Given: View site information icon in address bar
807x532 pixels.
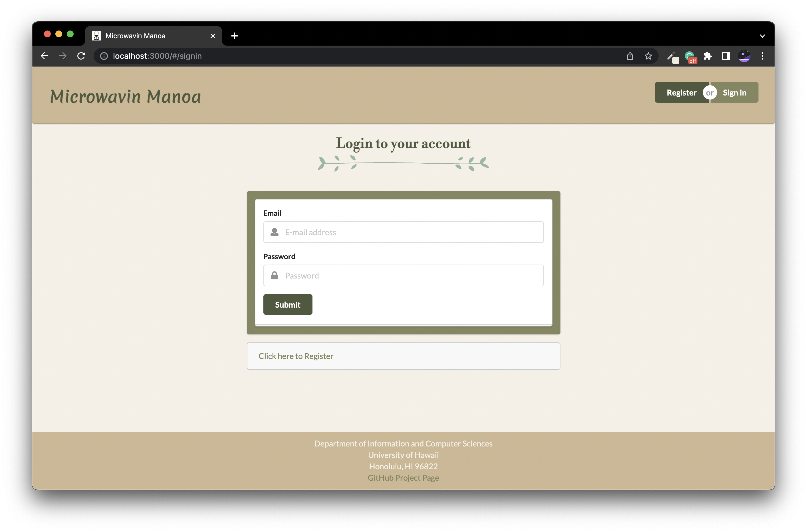Looking at the screenshot, I should (104, 56).
